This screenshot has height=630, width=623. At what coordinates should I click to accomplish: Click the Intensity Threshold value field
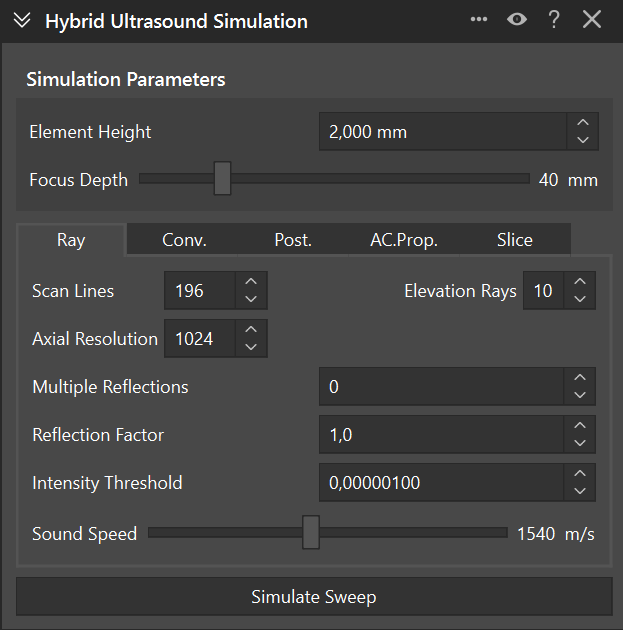441,482
